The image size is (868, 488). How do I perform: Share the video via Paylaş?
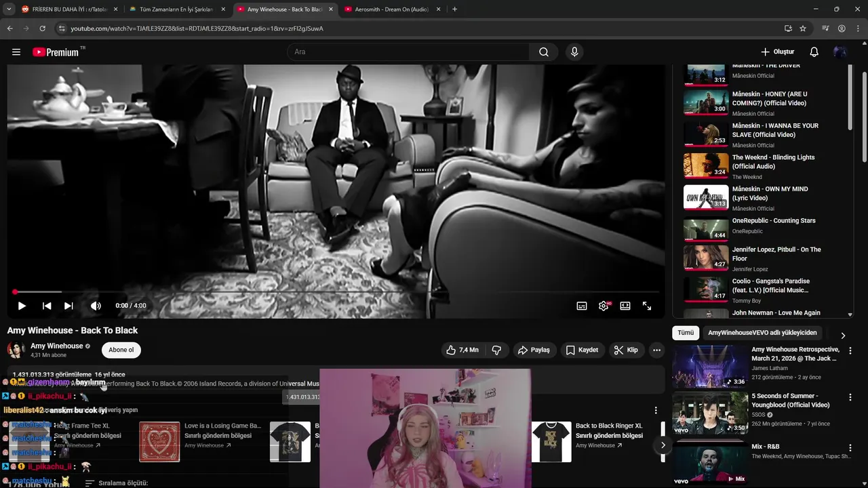point(534,350)
